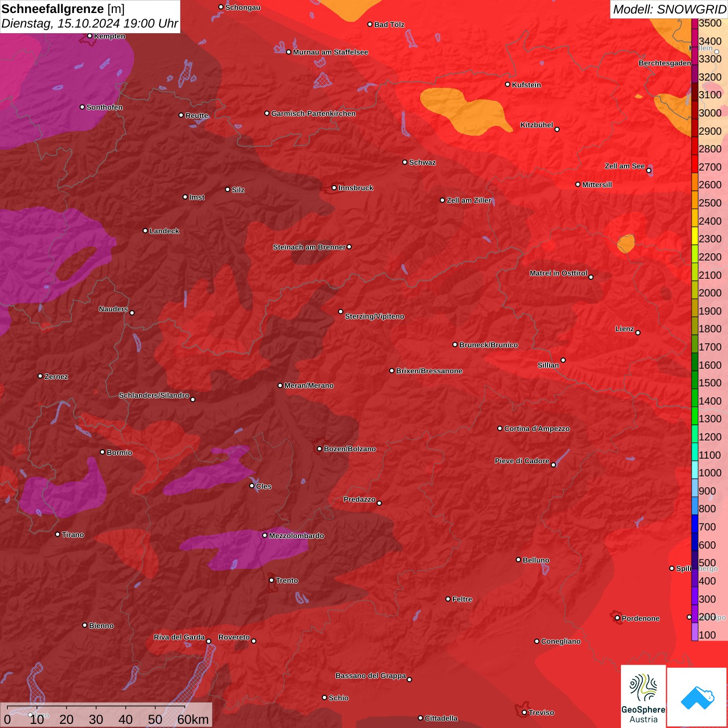Screen dimensions: 728x728
Task: Click the 'Nauders' label
Action: [113, 309]
